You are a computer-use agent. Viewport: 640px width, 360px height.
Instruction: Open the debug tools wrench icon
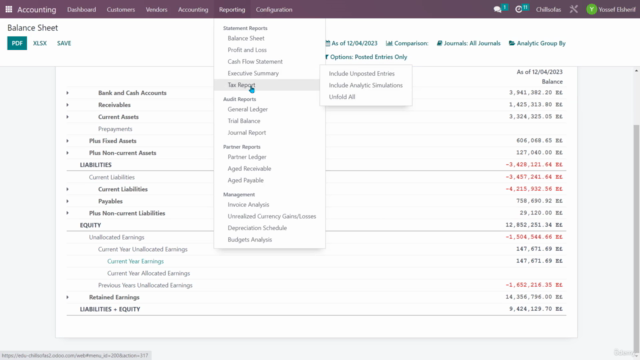coord(573,9)
